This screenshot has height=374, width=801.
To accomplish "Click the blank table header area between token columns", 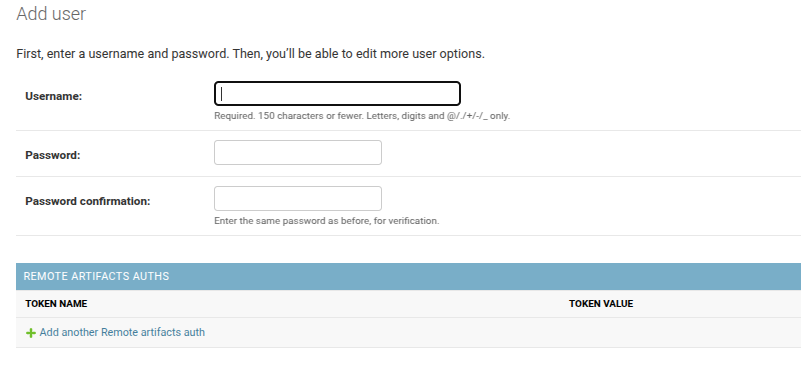I will coord(328,303).
